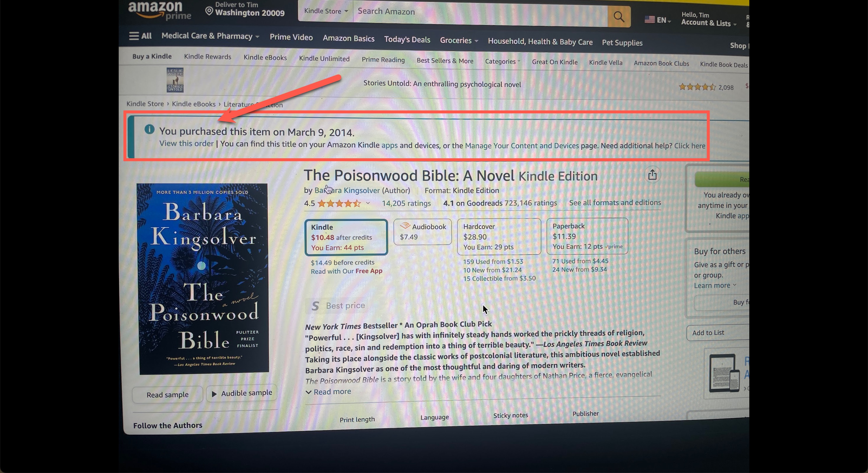This screenshot has width=868, height=473.
Task: Open Kindle Unlimited tab
Action: pos(324,59)
